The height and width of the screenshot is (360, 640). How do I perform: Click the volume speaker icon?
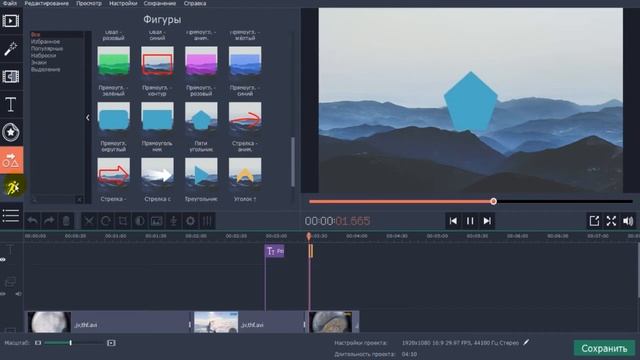[628, 221]
